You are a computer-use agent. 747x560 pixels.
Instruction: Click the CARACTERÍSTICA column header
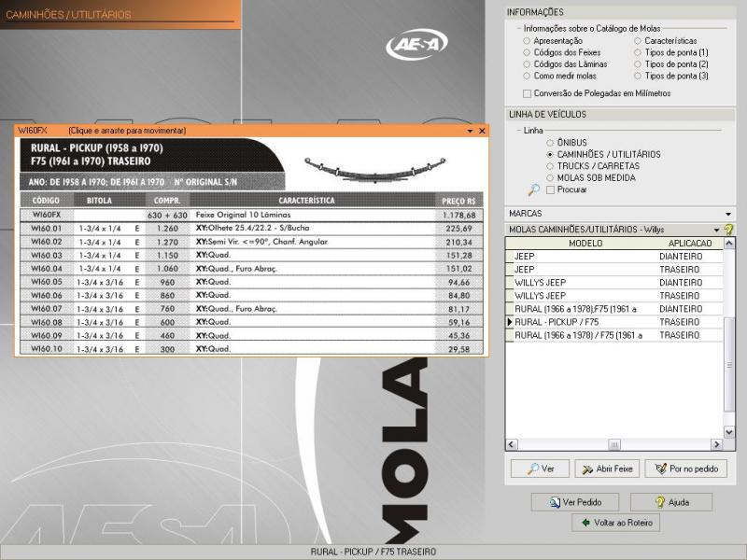306,201
